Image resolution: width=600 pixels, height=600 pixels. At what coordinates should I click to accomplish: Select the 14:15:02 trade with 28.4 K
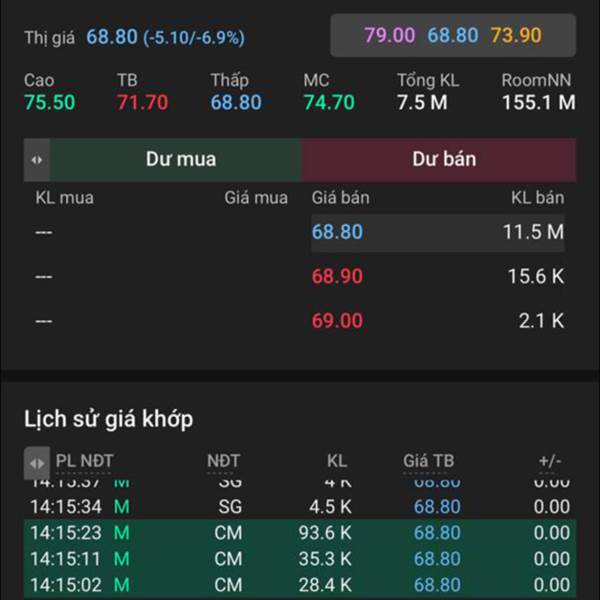[x=300, y=585]
